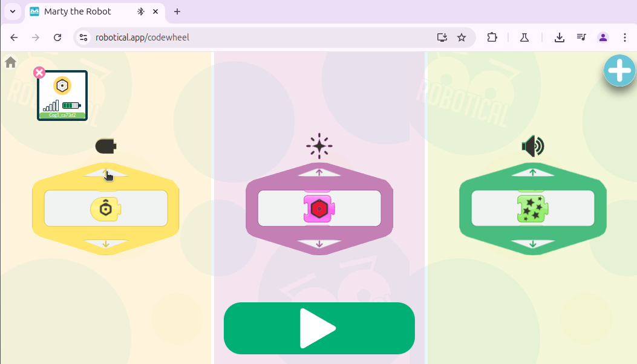Image resolution: width=637 pixels, height=364 pixels.
Task: Click the Bluetooth icon in the browser tab
Action: click(141, 11)
